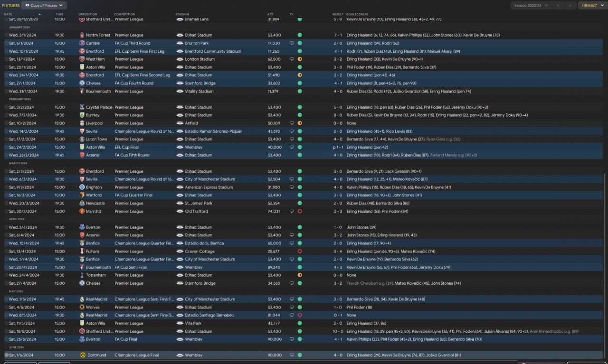Screen dimensions: 608x364
Task: Click the FA Cup Fourth Round competition
Action: pos(134,83)
